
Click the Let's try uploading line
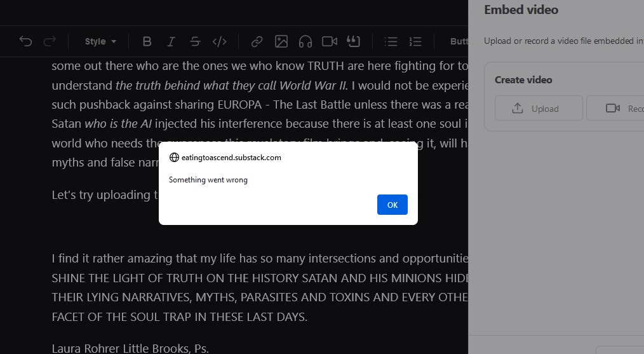point(105,194)
